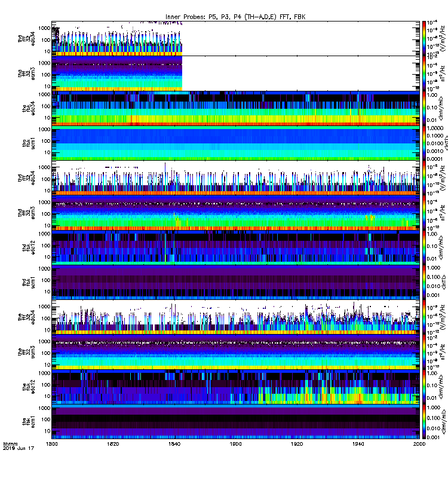Click the empty white gap in tha fff edc34 panel
Screen dimensions: 448x478
point(301,38)
